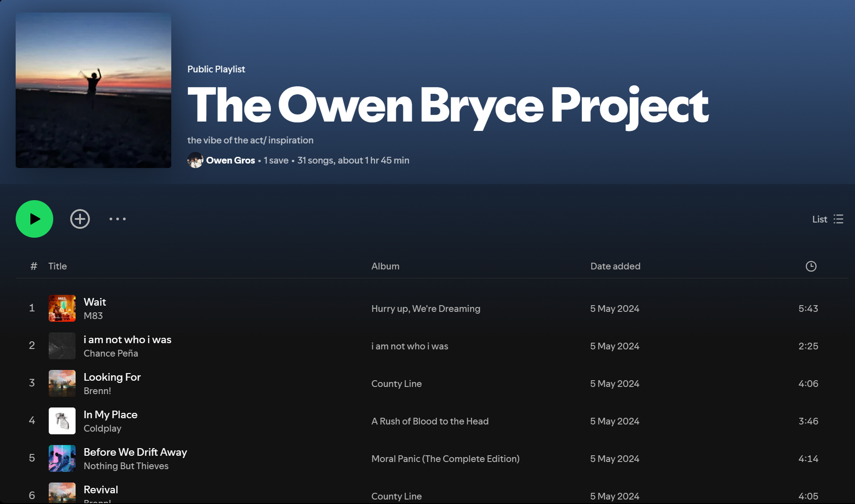Click the # column header

coord(34,266)
